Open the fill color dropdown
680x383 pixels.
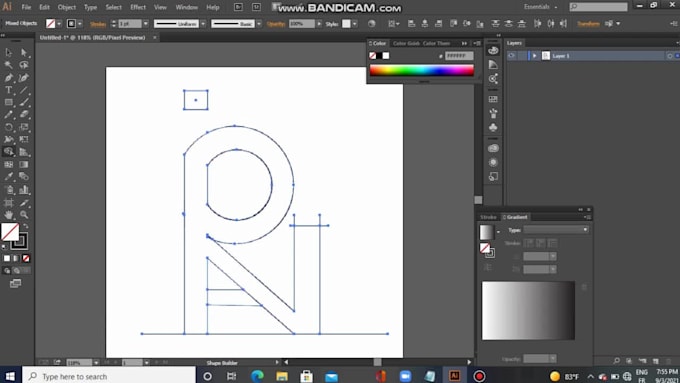click(x=59, y=24)
